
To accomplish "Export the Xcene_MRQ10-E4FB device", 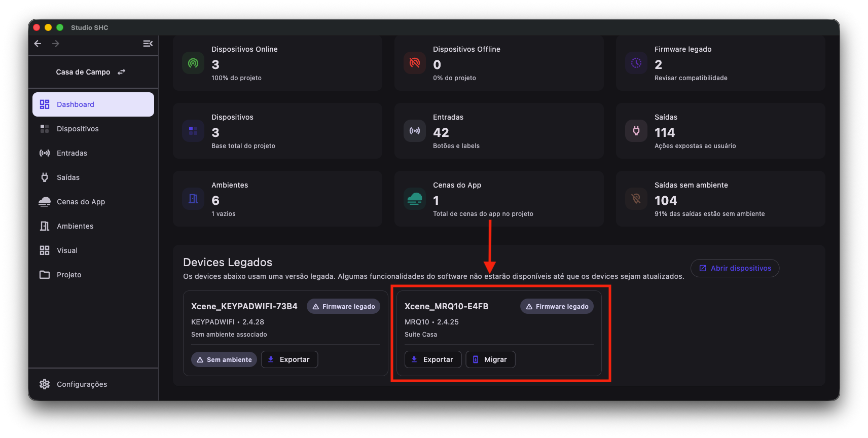I will tap(433, 359).
